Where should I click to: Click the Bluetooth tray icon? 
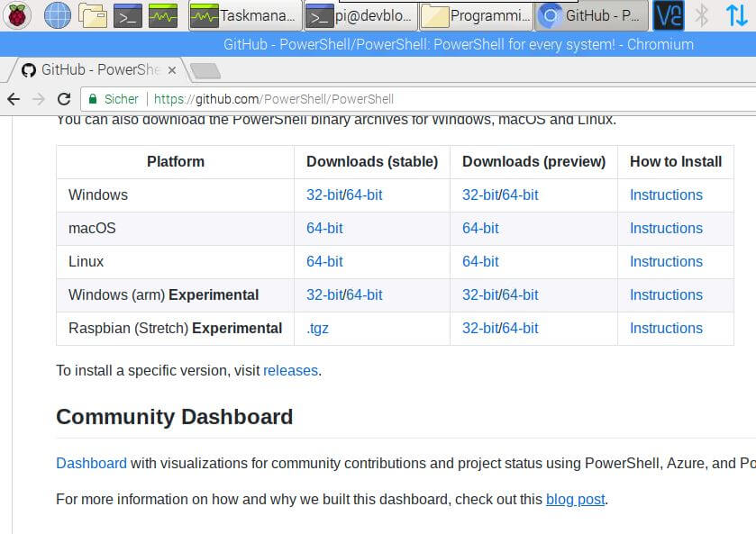(x=701, y=15)
